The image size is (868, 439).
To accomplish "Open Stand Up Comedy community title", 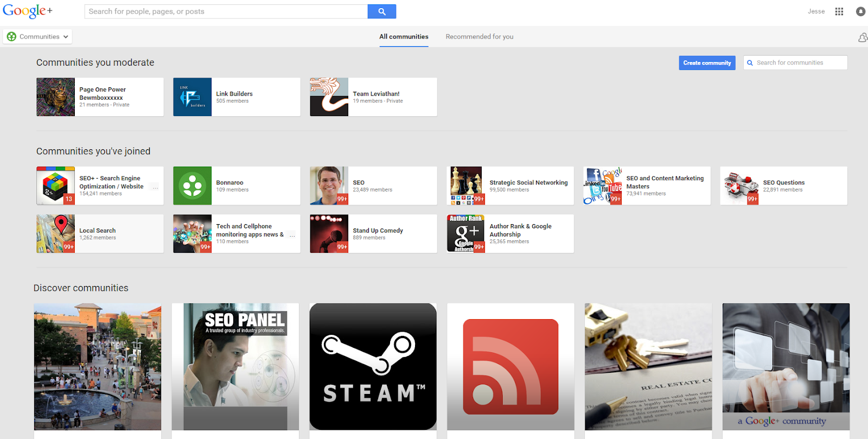I will pyautogui.click(x=378, y=231).
